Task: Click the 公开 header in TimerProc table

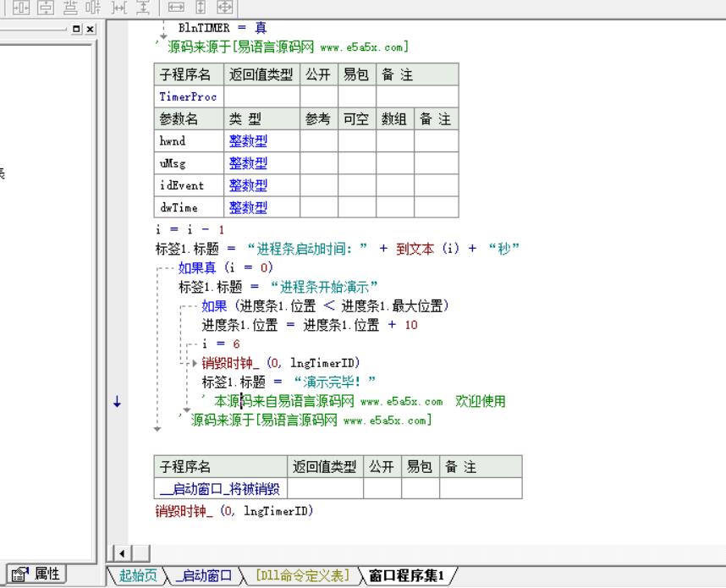Action: (x=319, y=74)
